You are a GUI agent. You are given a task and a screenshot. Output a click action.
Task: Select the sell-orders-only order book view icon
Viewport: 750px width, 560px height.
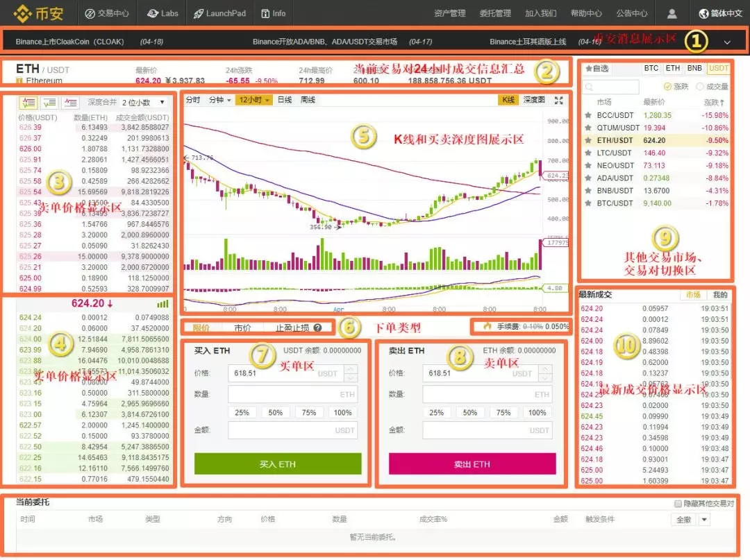(x=70, y=102)
